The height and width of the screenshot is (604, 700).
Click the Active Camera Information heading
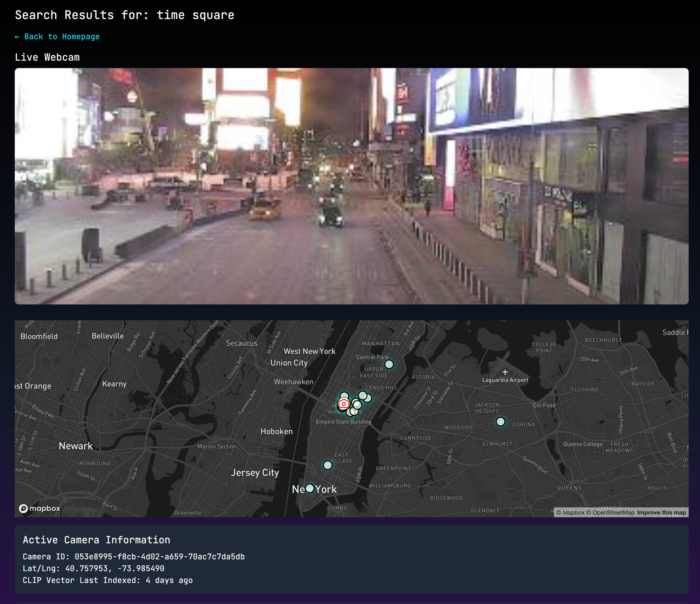[96, 540]
